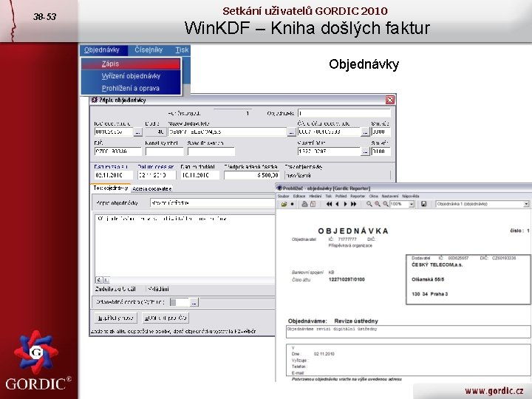The height and width of the screenshot is (399, 532).
Task: Click the floppy disk save icon
Action: tap(424, 204)
